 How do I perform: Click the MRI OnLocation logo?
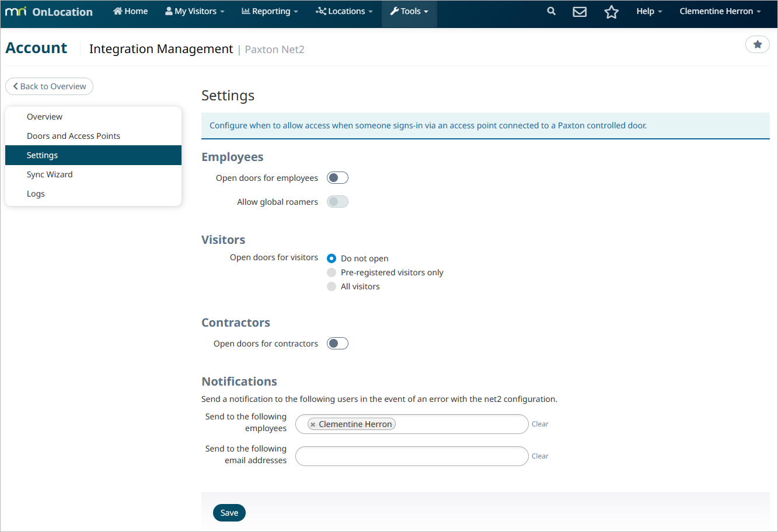click(x=49, y=12)
